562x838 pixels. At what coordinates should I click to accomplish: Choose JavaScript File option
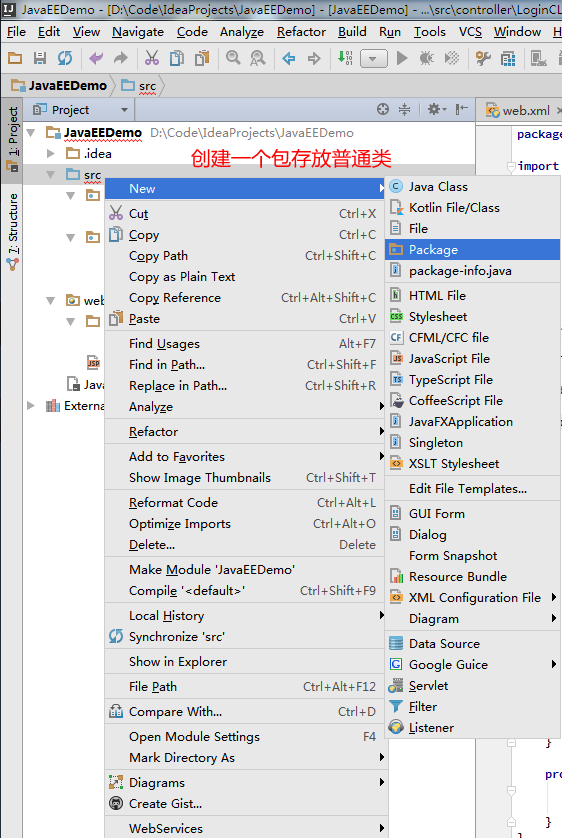(472, 359)
